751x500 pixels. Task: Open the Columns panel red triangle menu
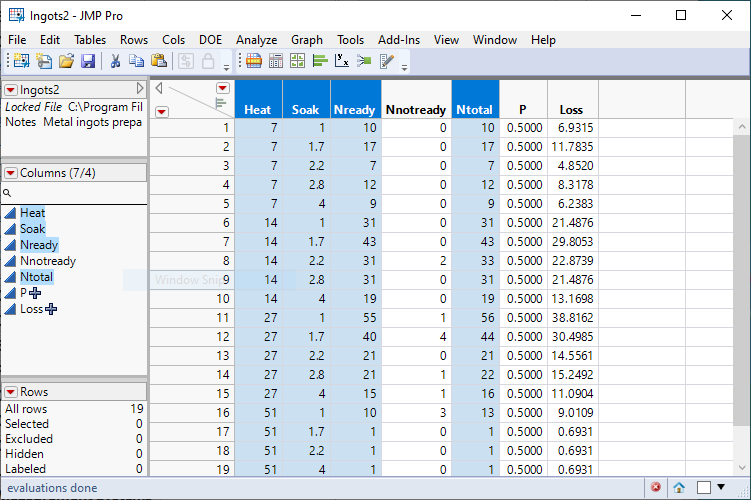(x=11, y=172)
